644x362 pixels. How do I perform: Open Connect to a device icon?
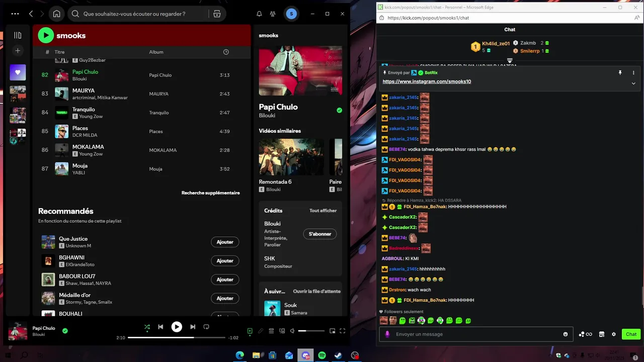[282, 331]
